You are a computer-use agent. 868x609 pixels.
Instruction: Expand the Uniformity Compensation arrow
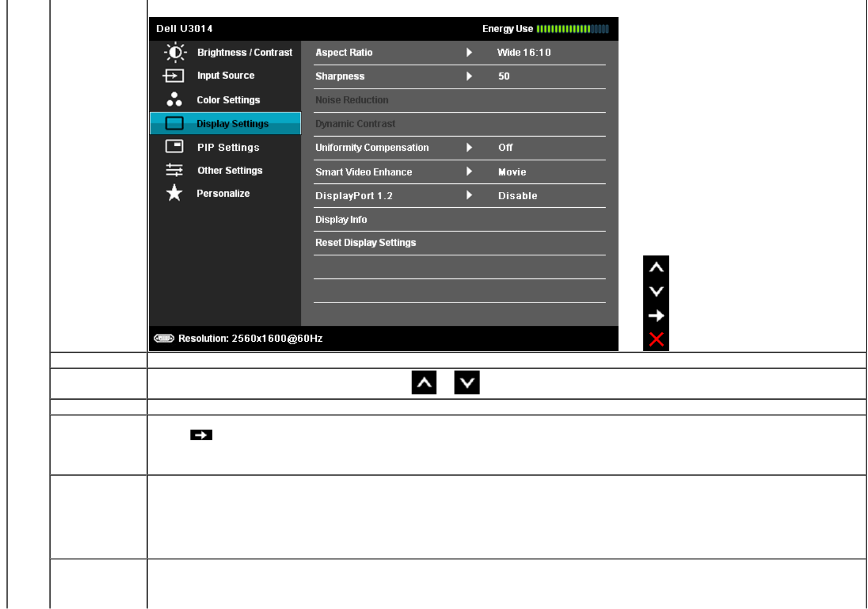(x=469, y=148)
